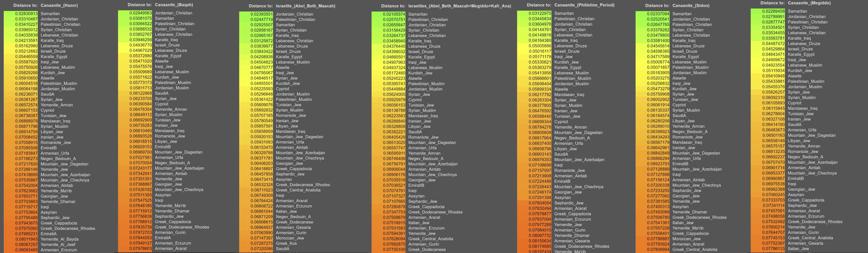Screen dimensions: 868x253
Task: Click the Greek_Kos population label
Action: pos(286,243)
